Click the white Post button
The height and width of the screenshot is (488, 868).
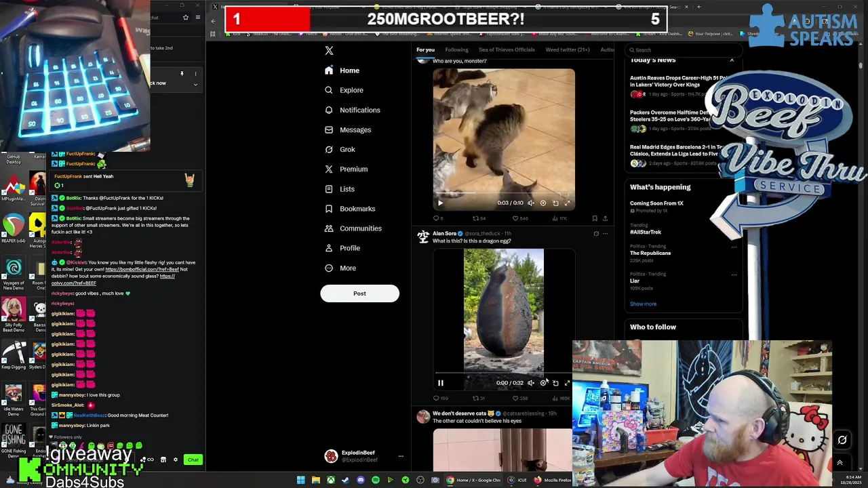359,293
